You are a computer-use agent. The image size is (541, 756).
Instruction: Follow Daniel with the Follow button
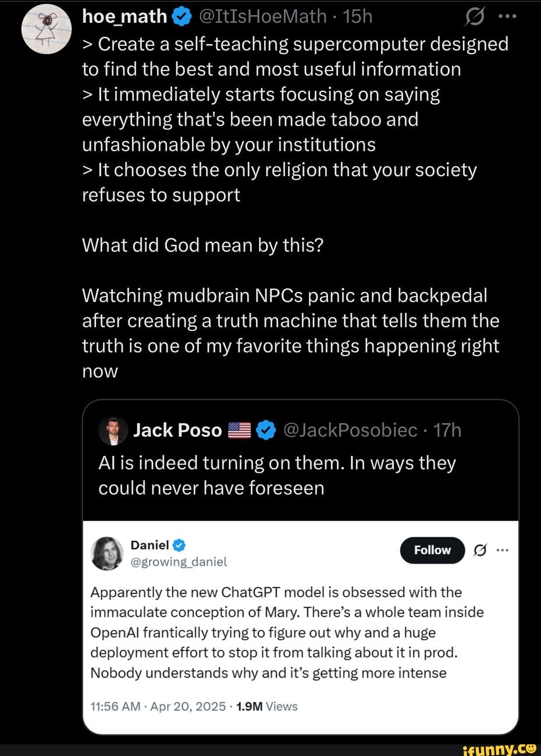click(432, 550)
